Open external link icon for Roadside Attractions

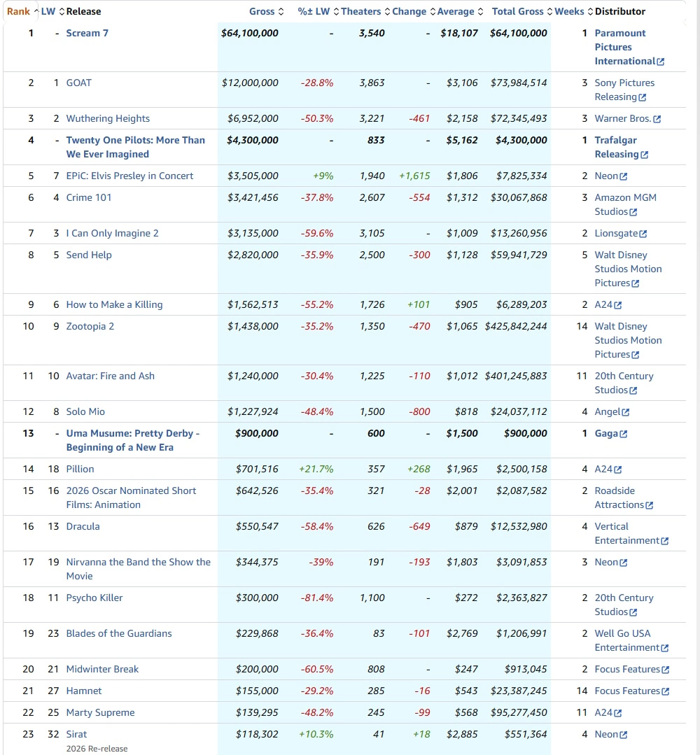(650, 505)
